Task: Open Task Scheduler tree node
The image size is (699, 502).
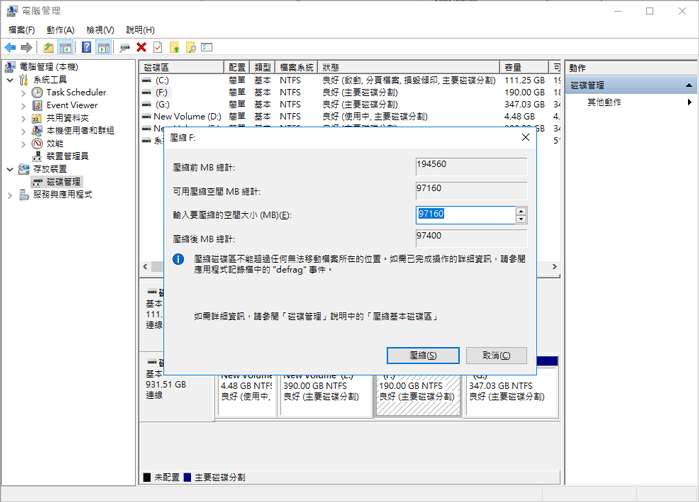Action: click(76, 92)
